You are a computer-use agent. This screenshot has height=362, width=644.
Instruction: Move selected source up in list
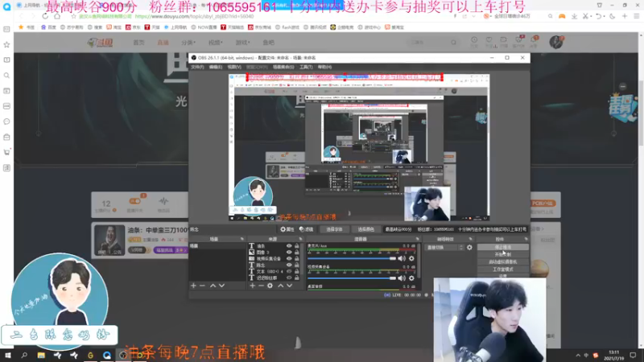[280, 286]
